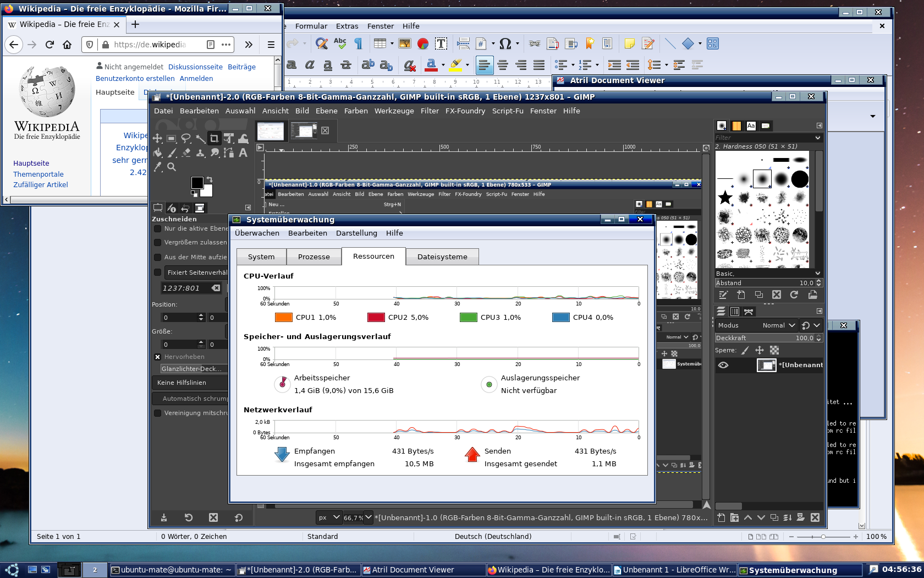This screenshot has height=578, width=924.
Task: Switch to the Prozesse tab
Action: point(314,257)
